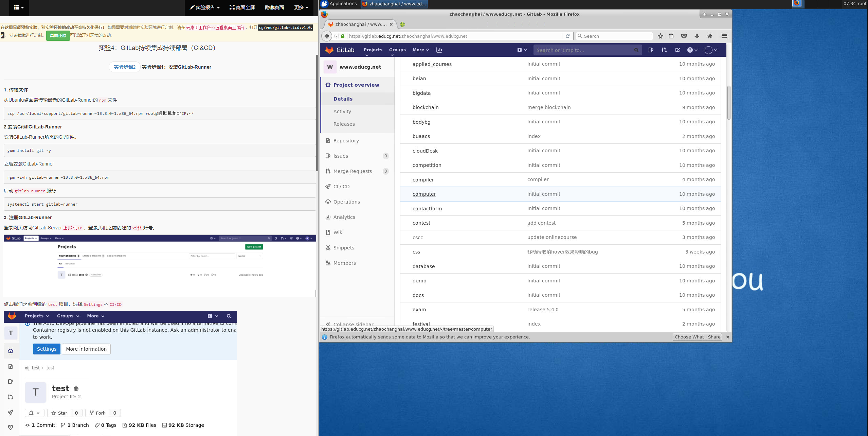Open a new Firefox tab with plus icon
This screenshot has width=868, height=436.
point(402,24)
